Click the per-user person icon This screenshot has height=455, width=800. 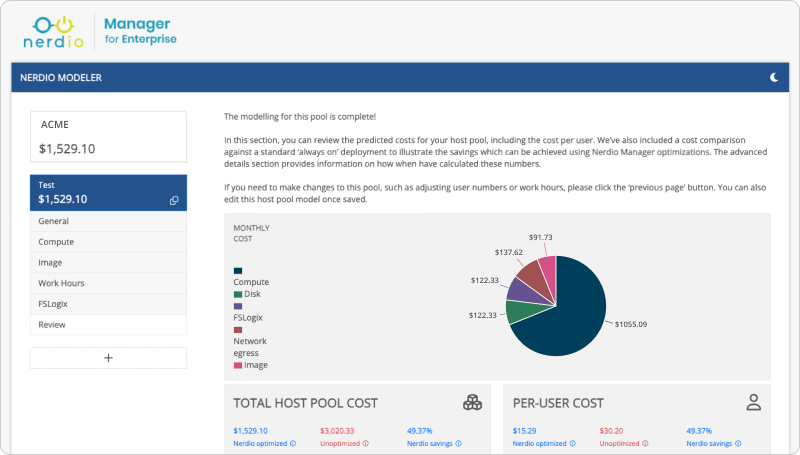(x=754, y=402)
